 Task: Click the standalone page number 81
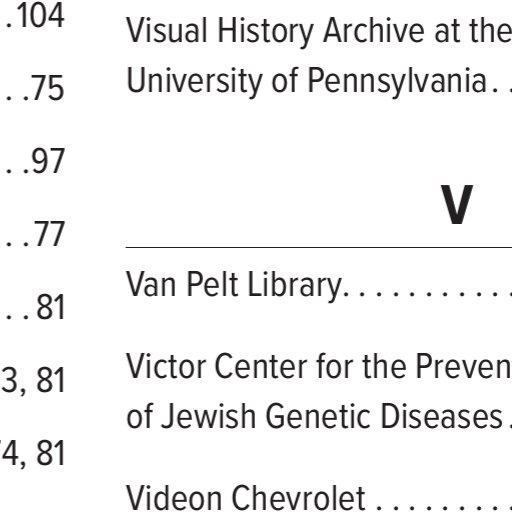click(x=50, y=308)
